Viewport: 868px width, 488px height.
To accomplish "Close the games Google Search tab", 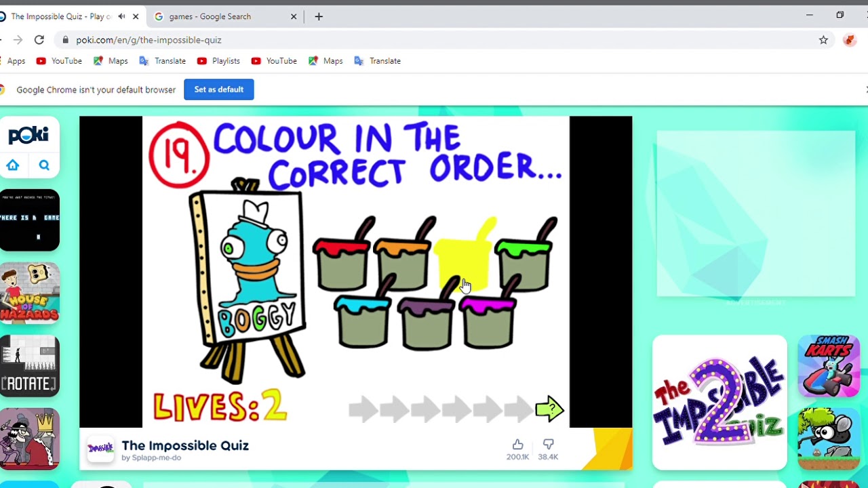I will tap(294, 16).
